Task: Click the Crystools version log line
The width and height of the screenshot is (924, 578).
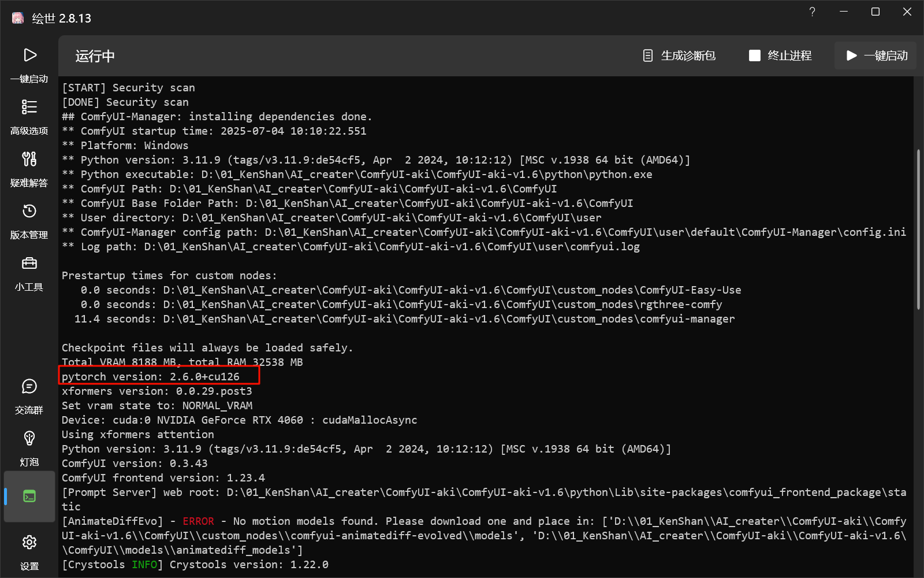Action: coord(195,565)
